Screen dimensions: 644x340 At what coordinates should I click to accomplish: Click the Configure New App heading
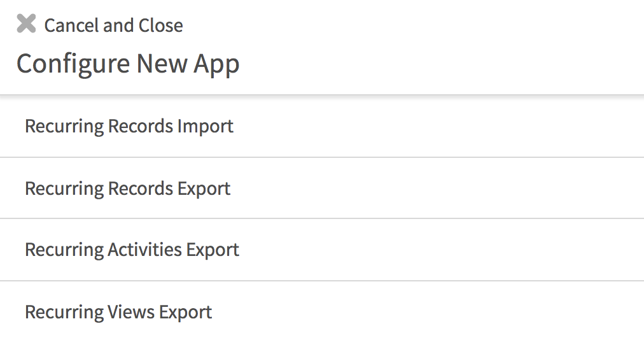tap(128, 64)
